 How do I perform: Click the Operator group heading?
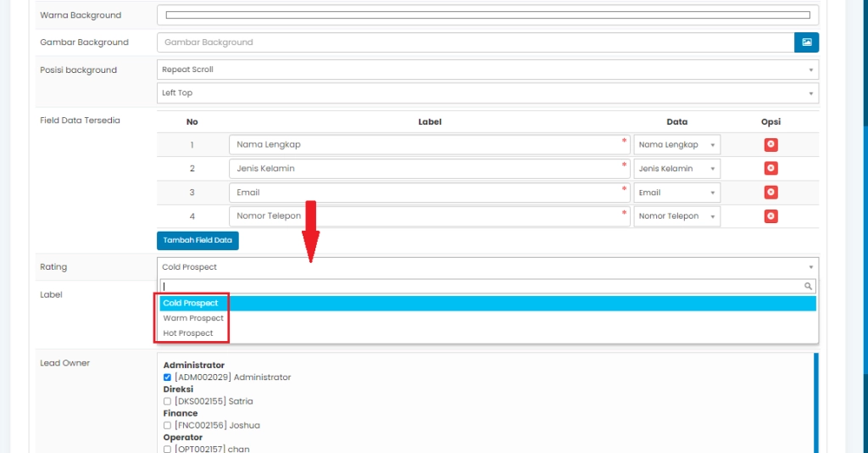[183, 438]
